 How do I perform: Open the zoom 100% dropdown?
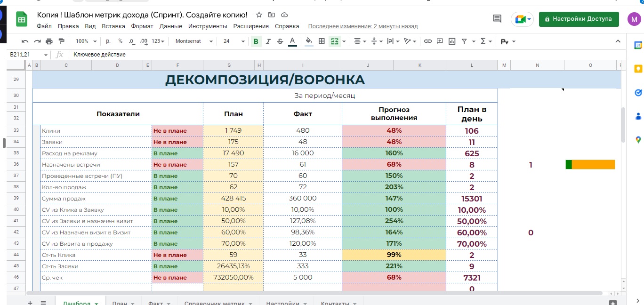click(86, 41)
